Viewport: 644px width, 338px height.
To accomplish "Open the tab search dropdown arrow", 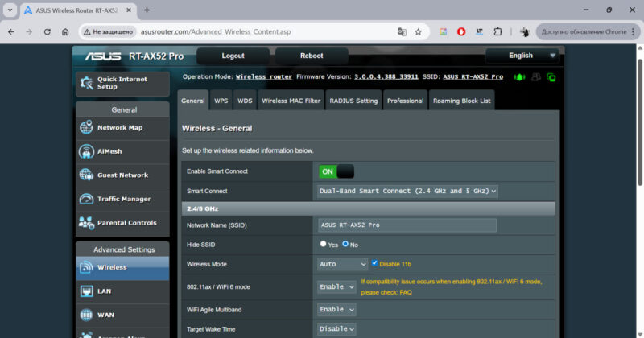I will point(10,10).
